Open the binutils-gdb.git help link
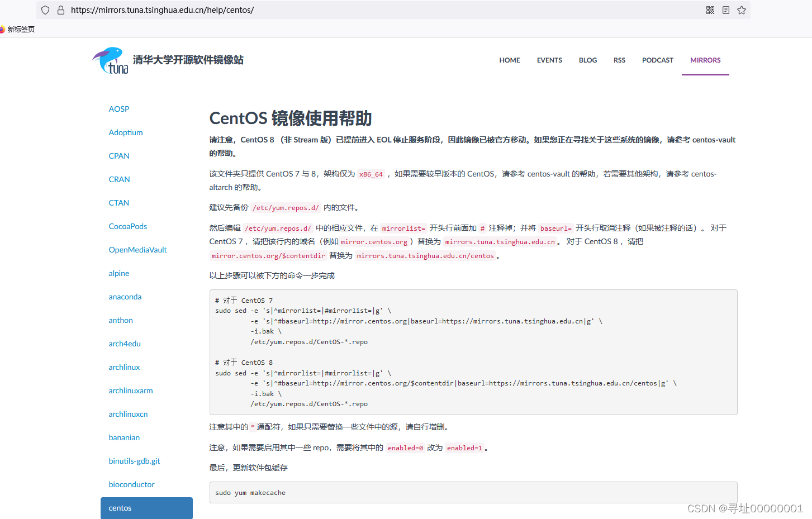This screenshot has width=812, height=519. pos(134,461)
